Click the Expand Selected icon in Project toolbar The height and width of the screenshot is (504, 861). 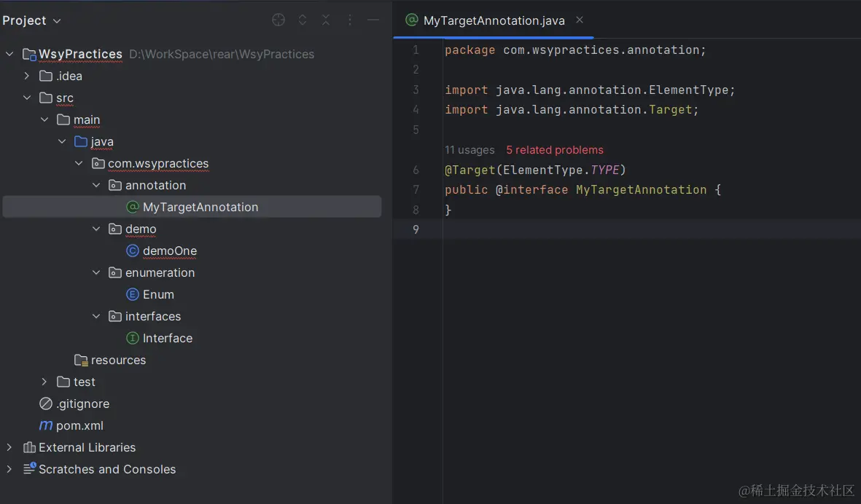pyautogui.click(x=303, y=20)
